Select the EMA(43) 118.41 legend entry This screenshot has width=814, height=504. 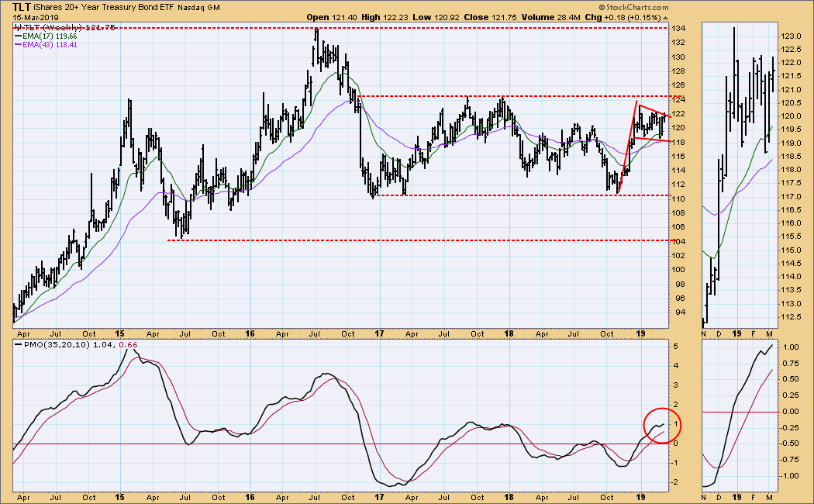[46, 45]
